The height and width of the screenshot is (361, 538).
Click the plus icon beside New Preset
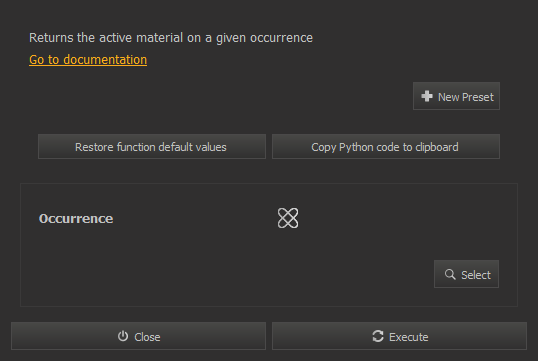[427, 96]
